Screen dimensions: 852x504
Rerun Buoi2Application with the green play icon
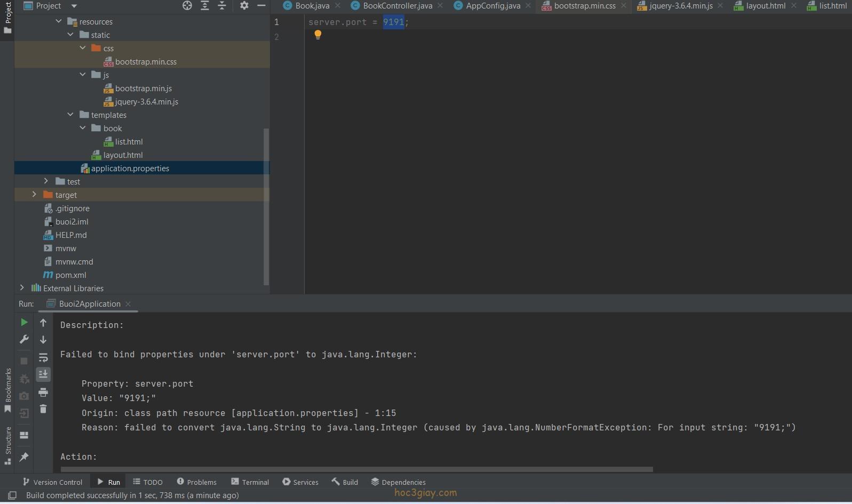click(24, 322)
